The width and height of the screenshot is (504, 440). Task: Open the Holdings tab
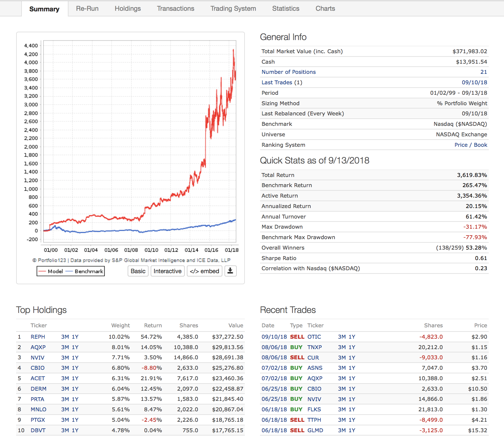[x=128, y=9]
